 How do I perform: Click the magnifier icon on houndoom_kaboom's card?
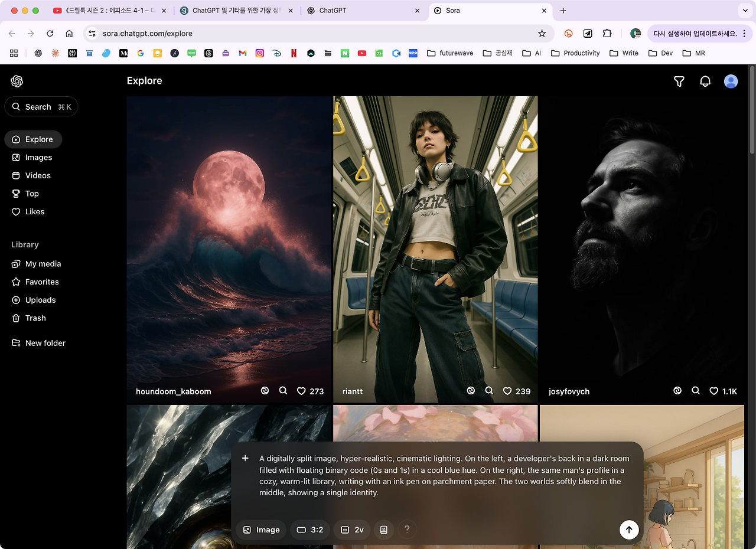(x=283, y=391)
